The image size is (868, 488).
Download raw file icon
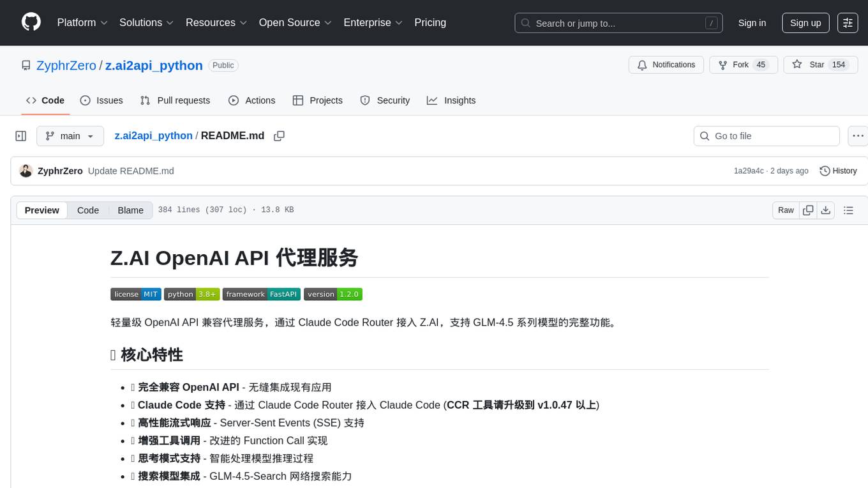point(825,210)
